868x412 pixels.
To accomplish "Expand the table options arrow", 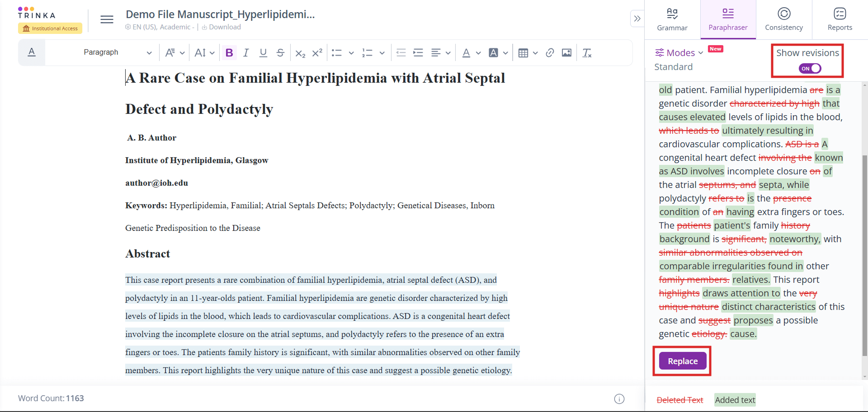I will coord(535,53).
